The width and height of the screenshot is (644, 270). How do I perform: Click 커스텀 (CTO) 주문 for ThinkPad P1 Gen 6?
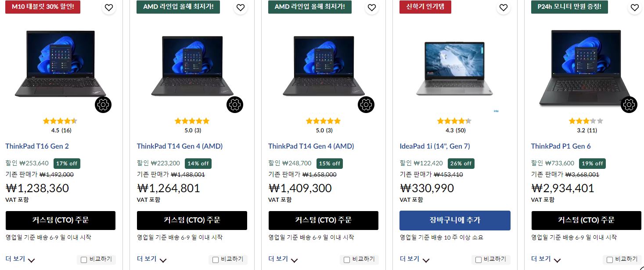[x=586, y=220]
